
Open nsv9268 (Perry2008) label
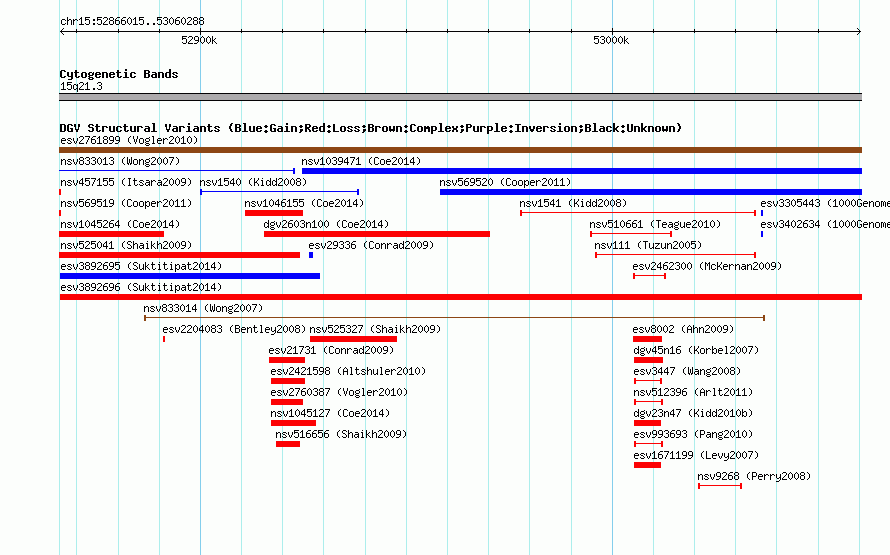[754, 476]
